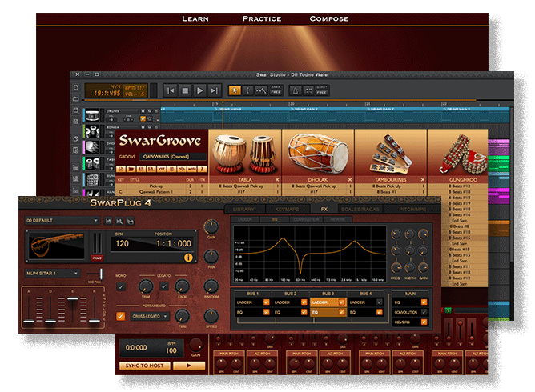Toggle Bus 4 EQ checkbox

[x=379, y=312]
